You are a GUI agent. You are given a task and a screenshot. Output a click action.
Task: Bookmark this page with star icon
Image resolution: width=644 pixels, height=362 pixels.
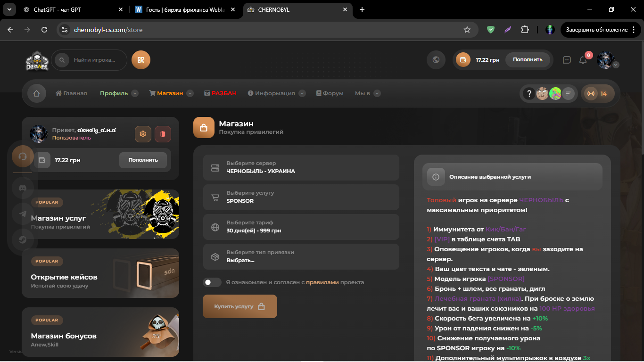coord(467,30)
